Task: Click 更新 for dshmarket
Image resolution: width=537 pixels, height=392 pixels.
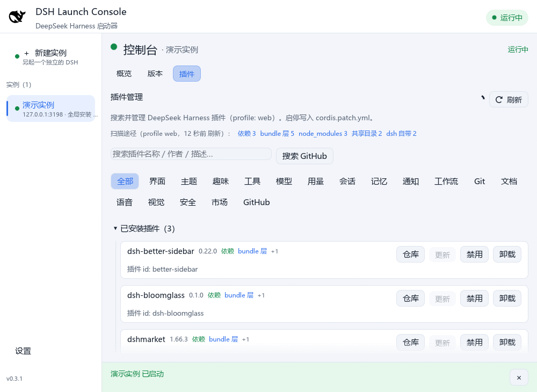Action: (x=442, y=343)
